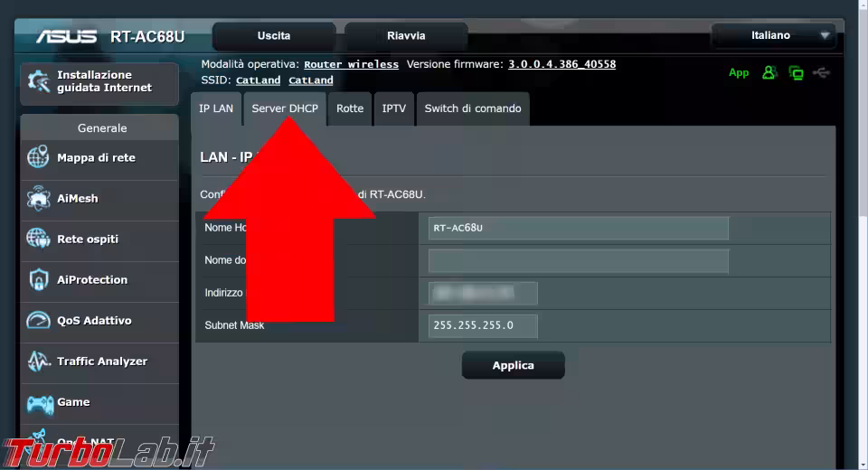This screenshot has width=868, height=470.
Task: Switch to the IP LAN tab
Action: pyautogui.click(x=216, y=108)
